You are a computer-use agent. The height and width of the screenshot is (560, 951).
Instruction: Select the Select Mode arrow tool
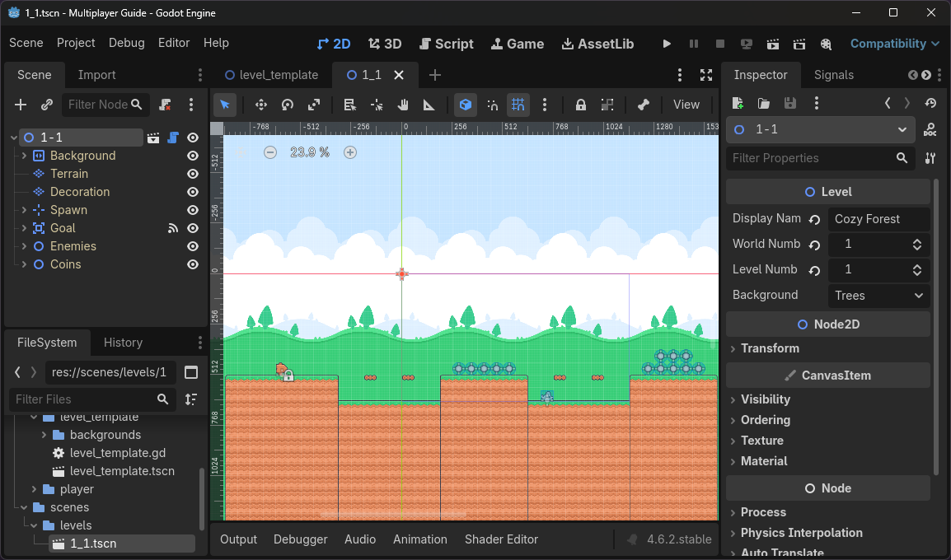tap(225, 105)
